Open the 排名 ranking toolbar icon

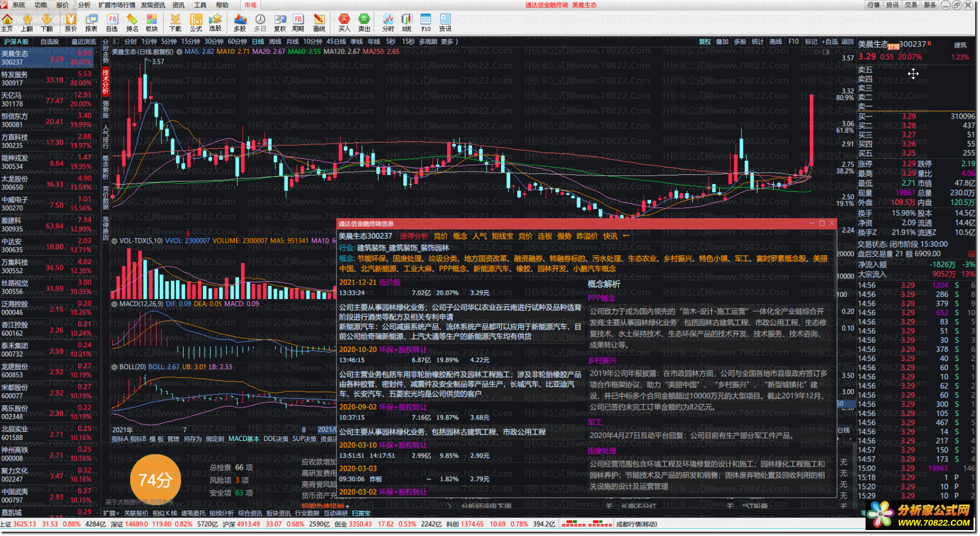[x=132, y=23]
